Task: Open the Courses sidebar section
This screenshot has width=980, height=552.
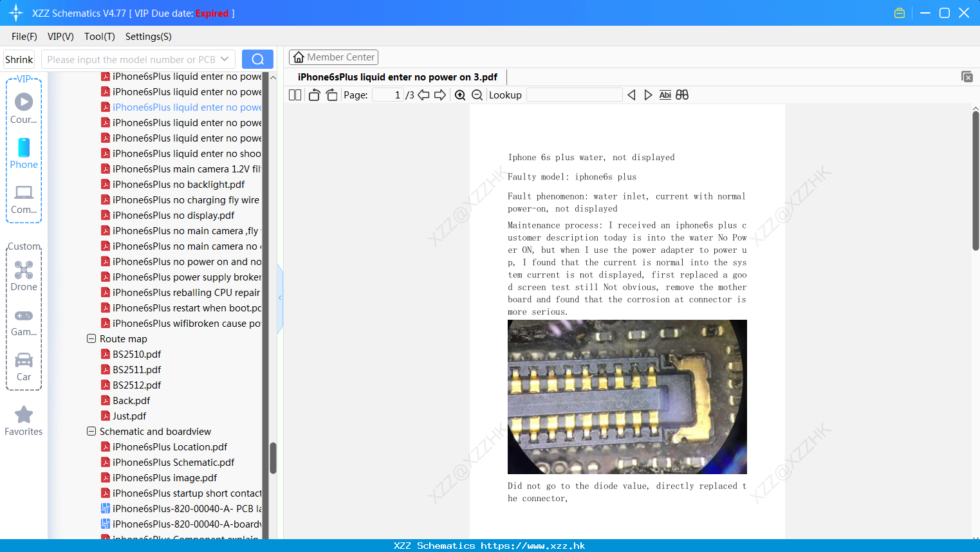Action: point(24,108)
